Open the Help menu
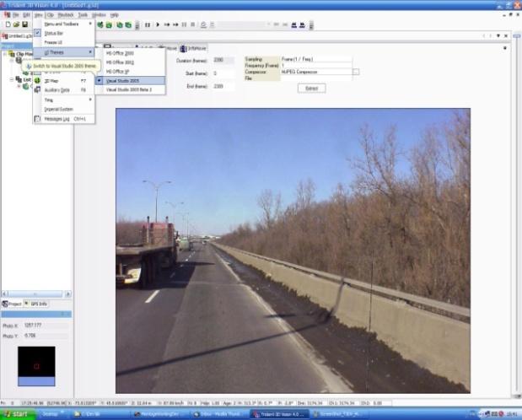The width and height of the screenshot is (522, 420). [x=114, y=15]
